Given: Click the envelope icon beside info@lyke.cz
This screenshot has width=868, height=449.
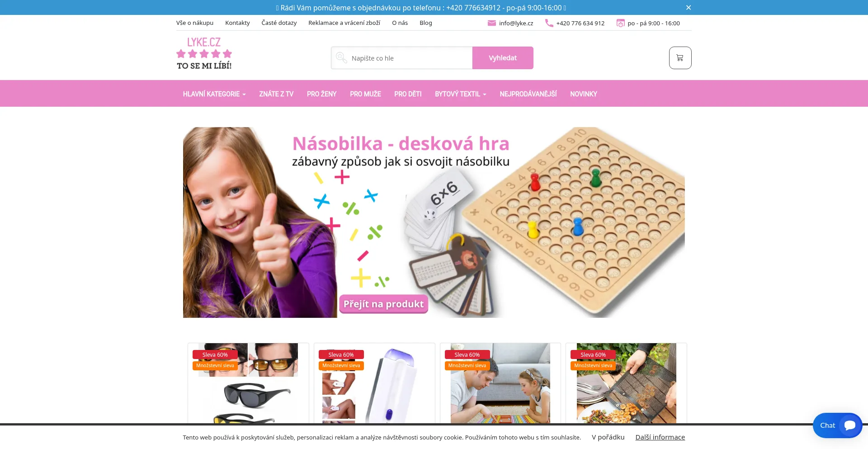Looking at the screenshot, I should [x=492, y=23].
